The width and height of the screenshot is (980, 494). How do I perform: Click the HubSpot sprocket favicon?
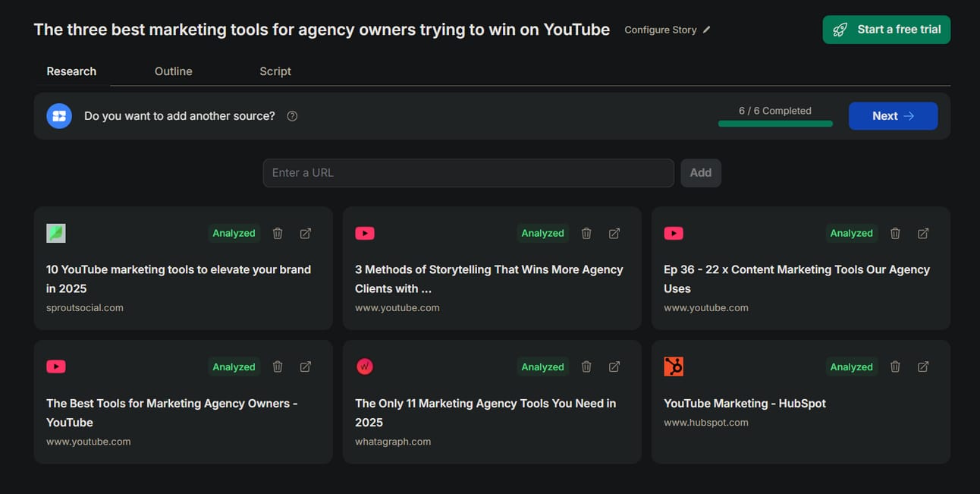pos(674,367)
